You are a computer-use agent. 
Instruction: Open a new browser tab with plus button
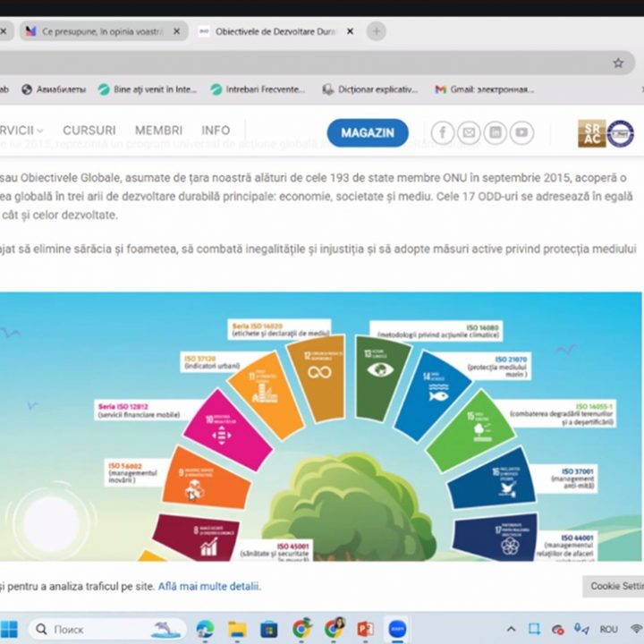coord(377,31)
